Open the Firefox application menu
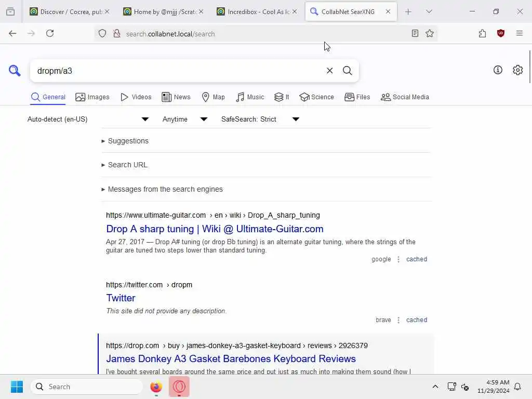This screenshot has height=399, width=532. 519,33
